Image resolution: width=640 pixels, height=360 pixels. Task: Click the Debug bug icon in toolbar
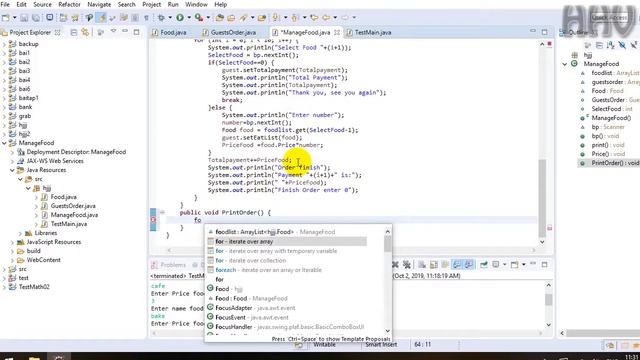[x=161, y=18]
